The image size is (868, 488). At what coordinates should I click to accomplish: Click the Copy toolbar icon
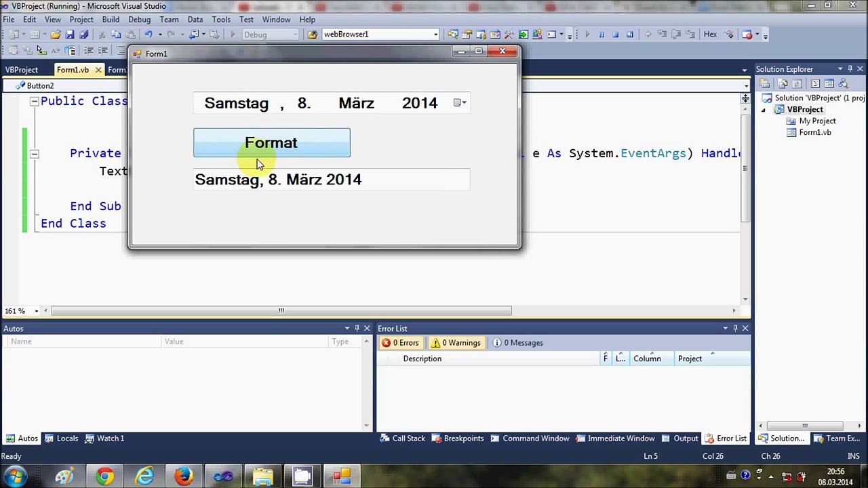(x=116, y=35)
